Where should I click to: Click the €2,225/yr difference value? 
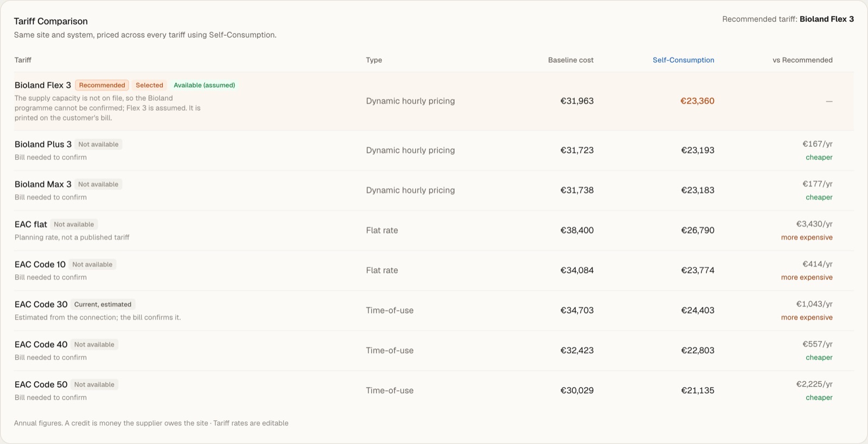click(x=814, y=384)
